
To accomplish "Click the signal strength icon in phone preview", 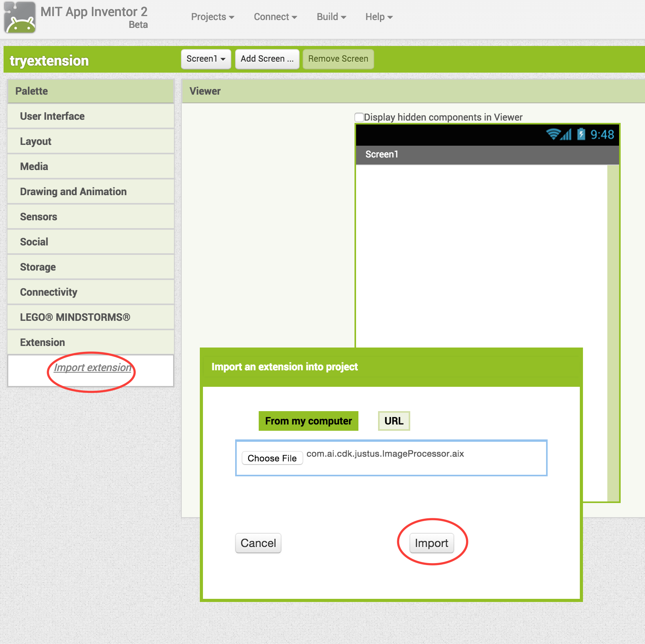I will coord(566,134).
